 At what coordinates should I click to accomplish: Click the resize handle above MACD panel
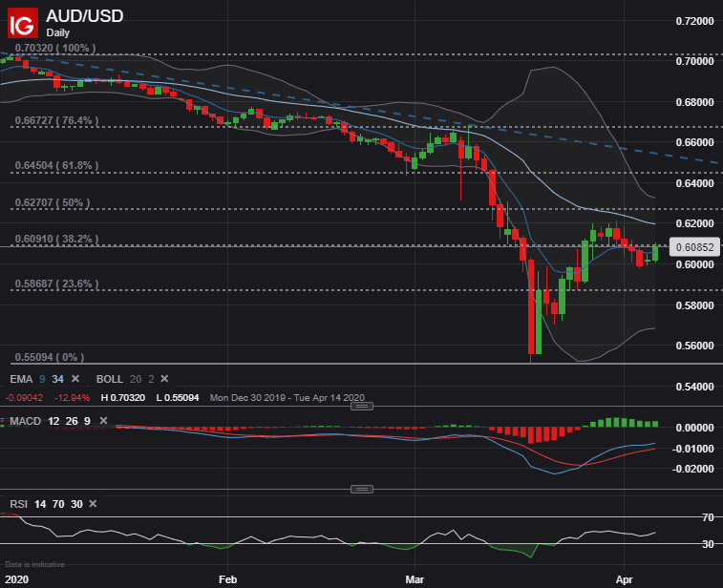tap(361, 406)
